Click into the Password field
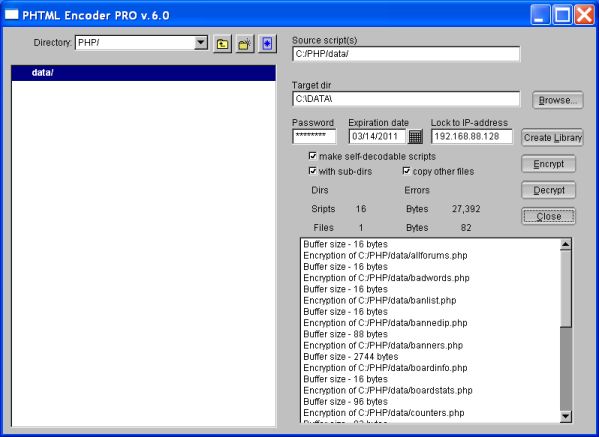This screenshot has height=437, width=599. 314,136
